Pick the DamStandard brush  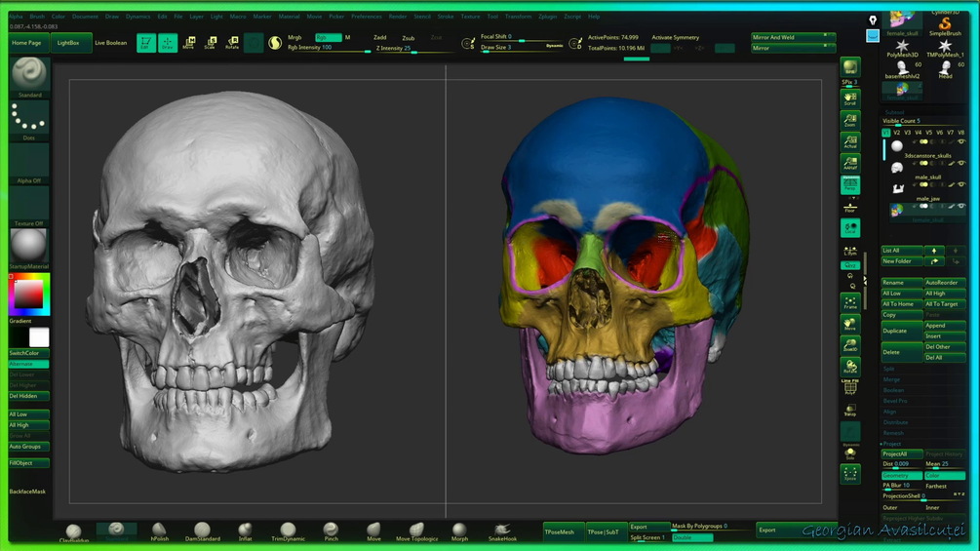tap(203, 532)
